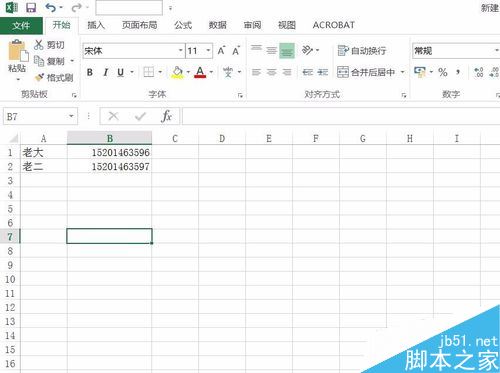Expand underline style dropdown arrow

pos(132,72)
